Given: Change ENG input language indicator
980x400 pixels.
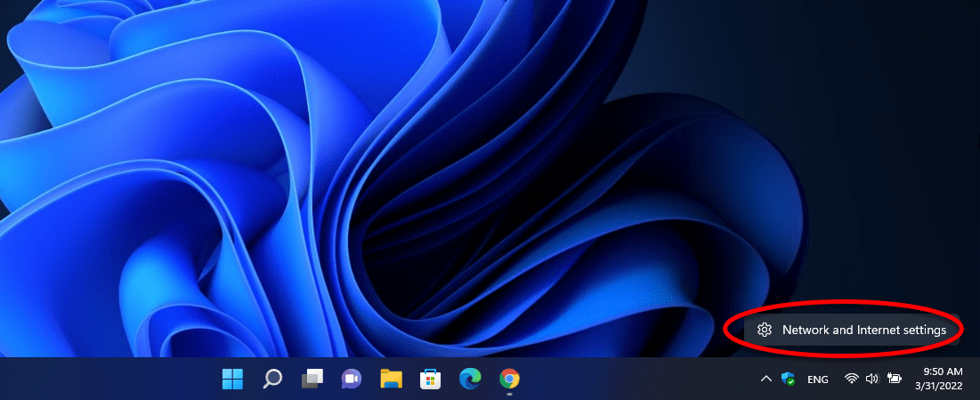Looking at the screenshot, I should [x=818, y=380].
